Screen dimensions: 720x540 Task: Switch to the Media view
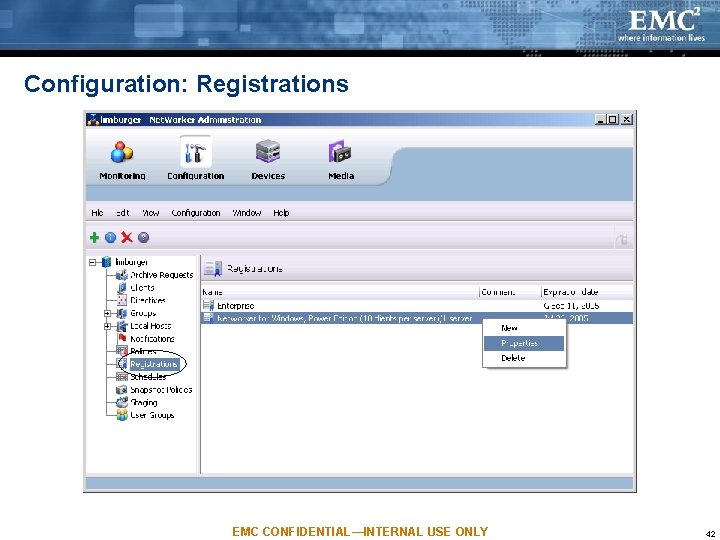[341, 159]
